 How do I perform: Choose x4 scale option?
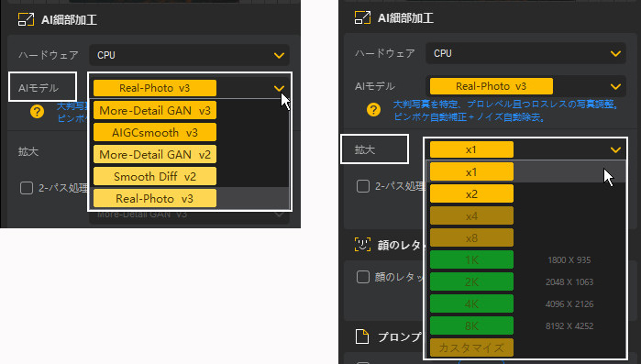pos(471,216)
